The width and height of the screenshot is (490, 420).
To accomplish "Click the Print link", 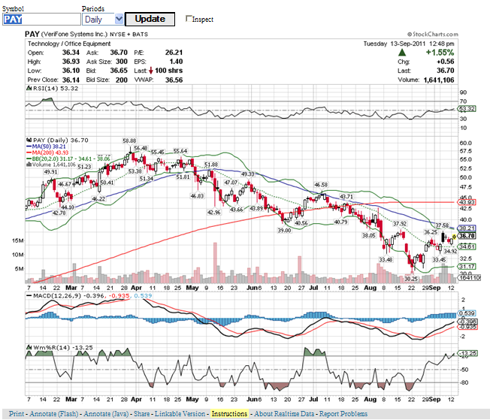I will click(x=16, y=414).
